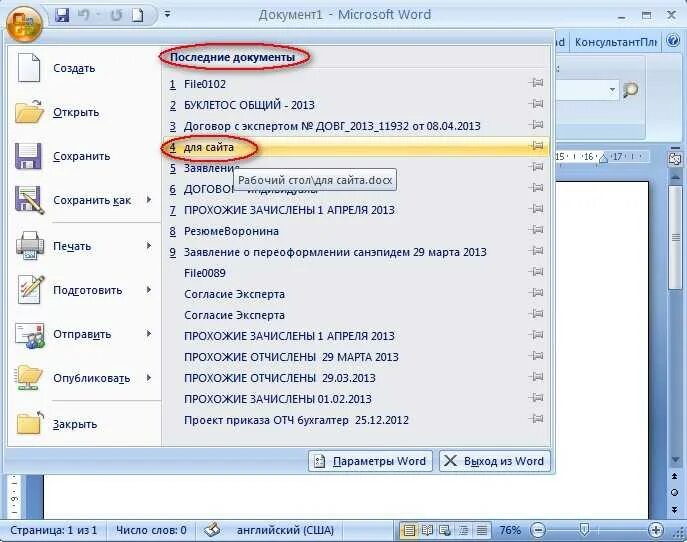This screenshot has height=542, width=687.
Task: Switch to Print Layout view icon
Action: point(408,531)
